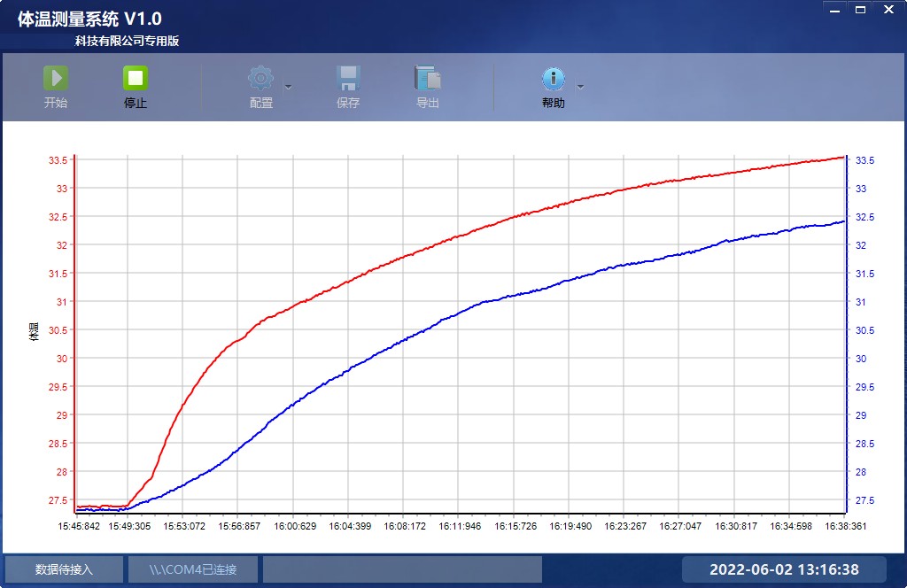Click the 15:49:305 time axis label
The image size is (907, 588).
tap(129, 526)
